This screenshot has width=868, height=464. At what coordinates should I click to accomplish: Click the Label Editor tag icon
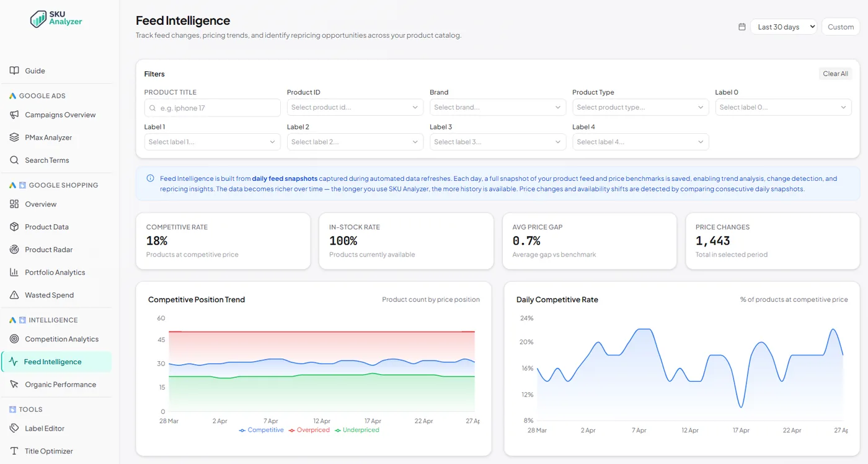pos(14,428)
